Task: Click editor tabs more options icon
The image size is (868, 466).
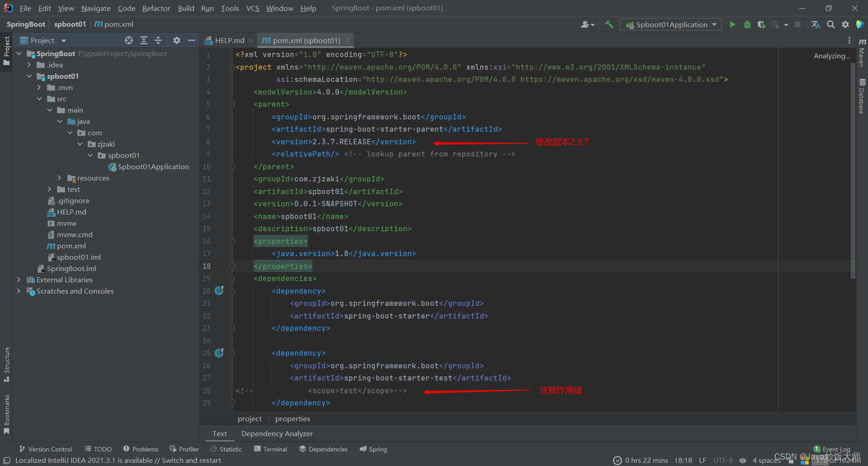Action: point(849,40)
